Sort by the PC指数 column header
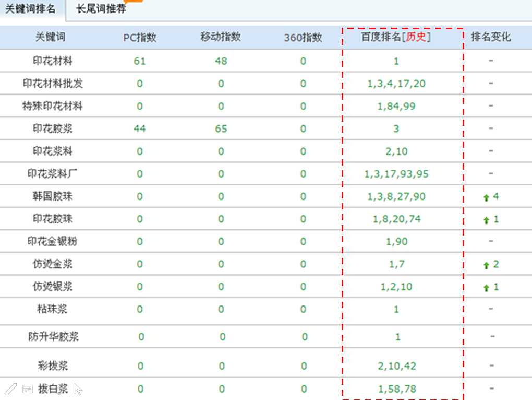 coord(139,38)
